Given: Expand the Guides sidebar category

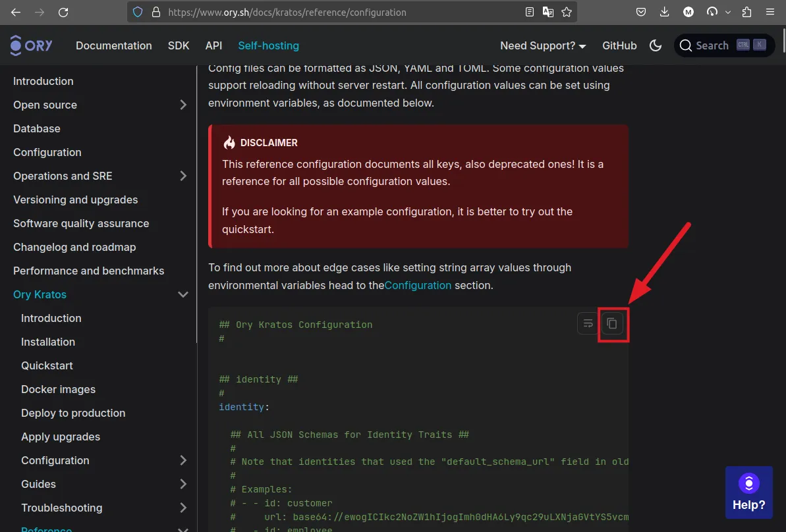Looking at the screenshot, I should (183, 484).
